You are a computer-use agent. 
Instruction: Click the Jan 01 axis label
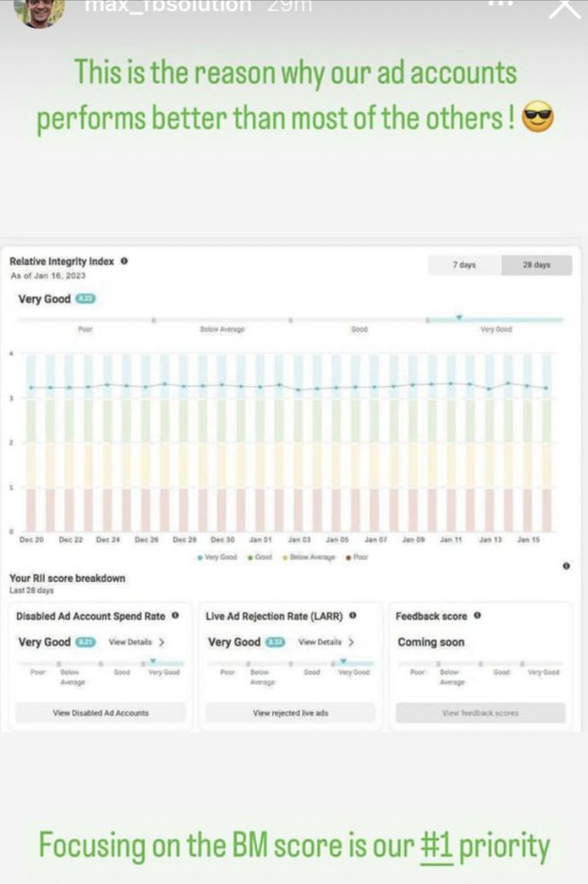tap(261, 540)
